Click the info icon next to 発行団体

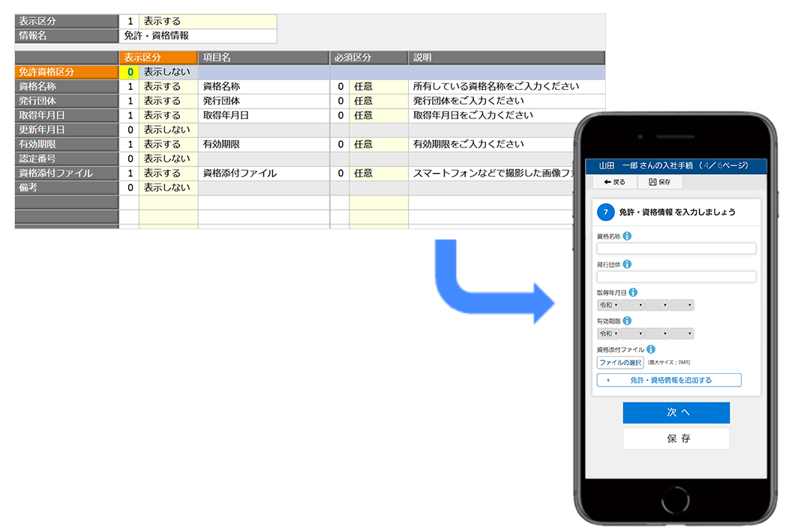[627, 265]
